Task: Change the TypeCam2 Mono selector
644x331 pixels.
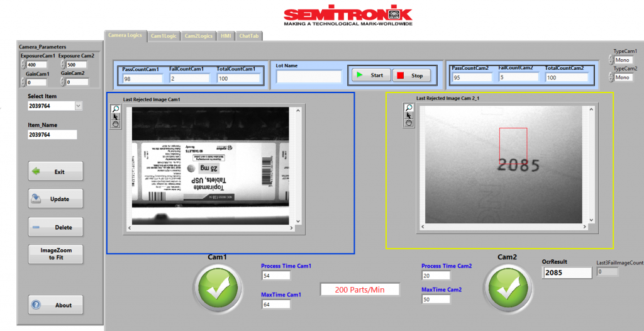Action: [x=610, y=77]
